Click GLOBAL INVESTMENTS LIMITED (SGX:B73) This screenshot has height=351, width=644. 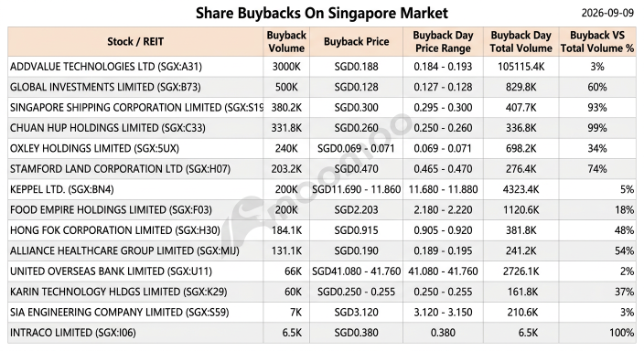pyautogui.click(x=105, y=87)
